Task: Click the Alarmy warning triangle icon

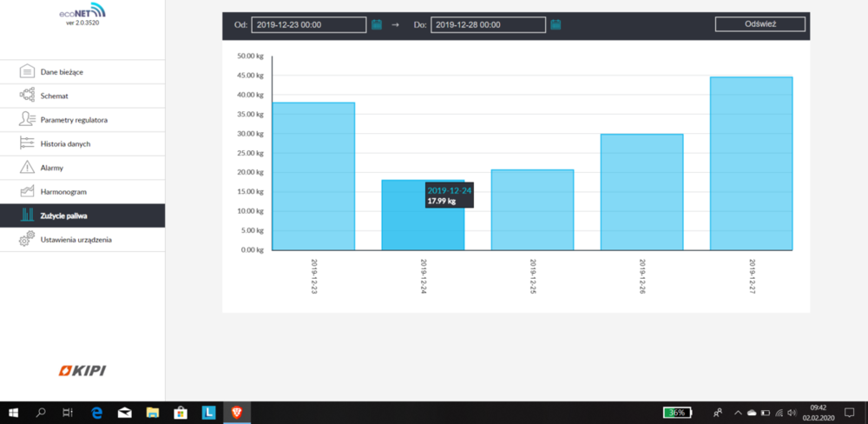Action: point(27,168)
